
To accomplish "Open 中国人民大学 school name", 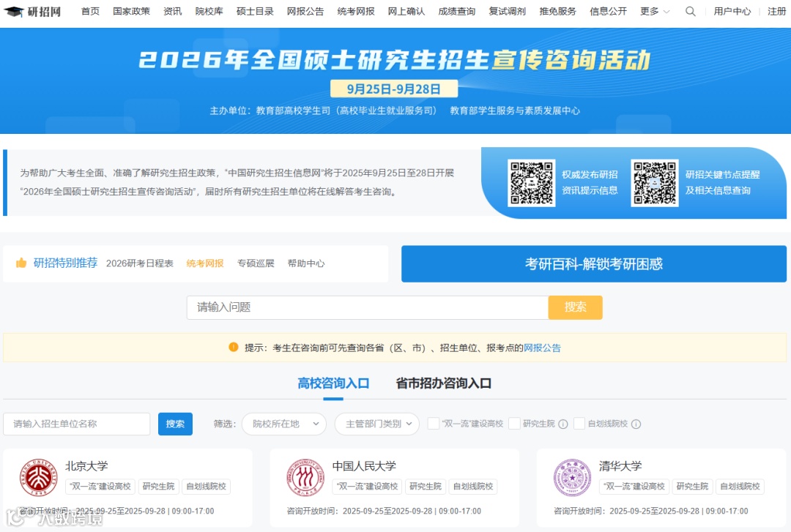I will (x=364, y=466).
